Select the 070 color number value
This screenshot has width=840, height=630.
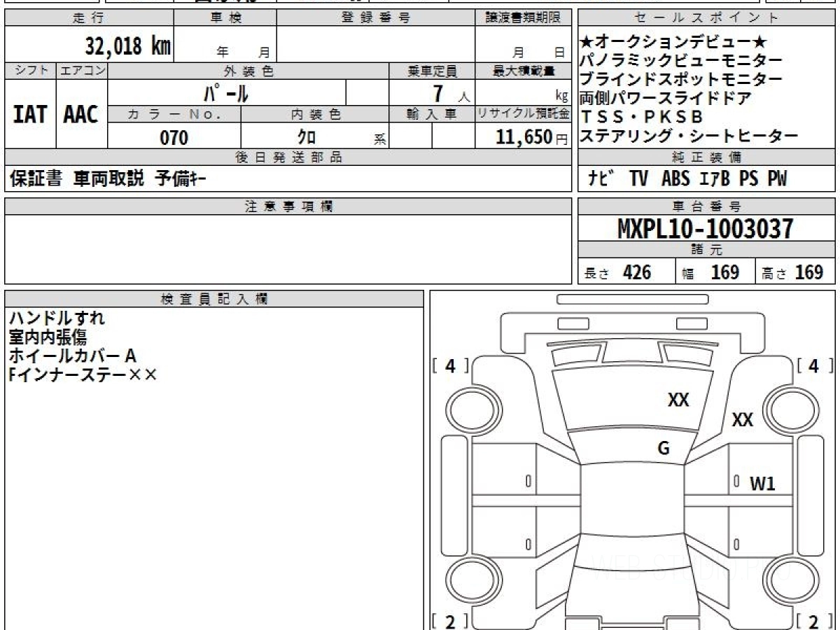(x=174, y=137)
